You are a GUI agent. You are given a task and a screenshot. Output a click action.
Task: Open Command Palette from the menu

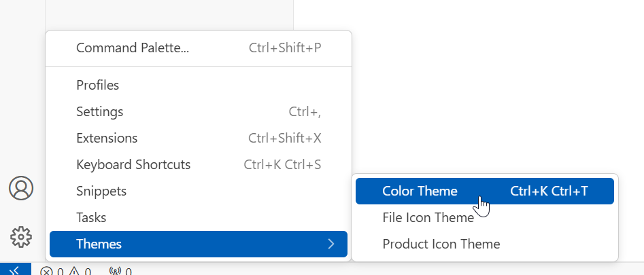pyautogui.click(x=133, y=48)
